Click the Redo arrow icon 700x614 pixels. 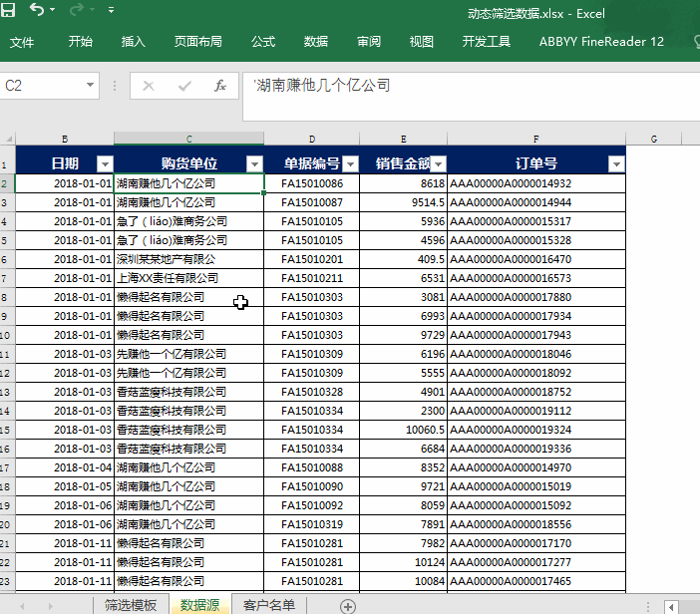[x=77, y=9]
